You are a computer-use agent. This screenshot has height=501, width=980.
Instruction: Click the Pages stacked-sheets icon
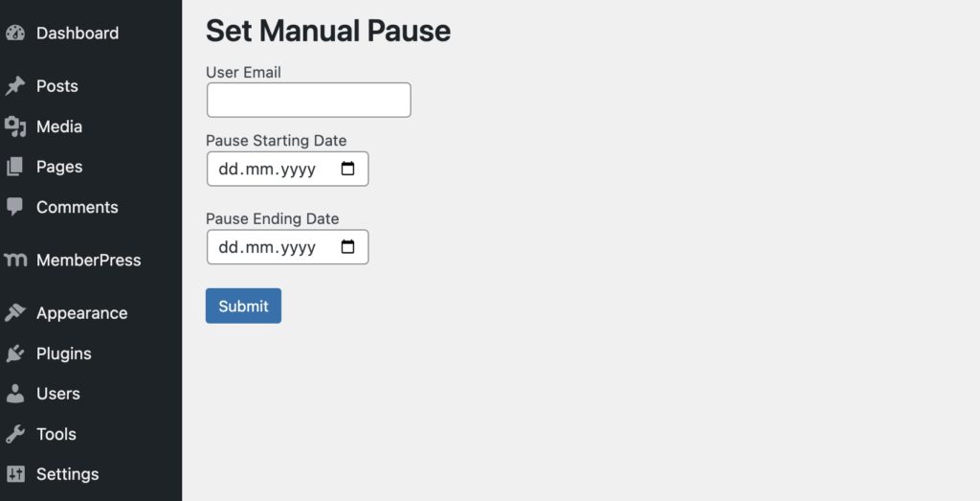point(14,167)
